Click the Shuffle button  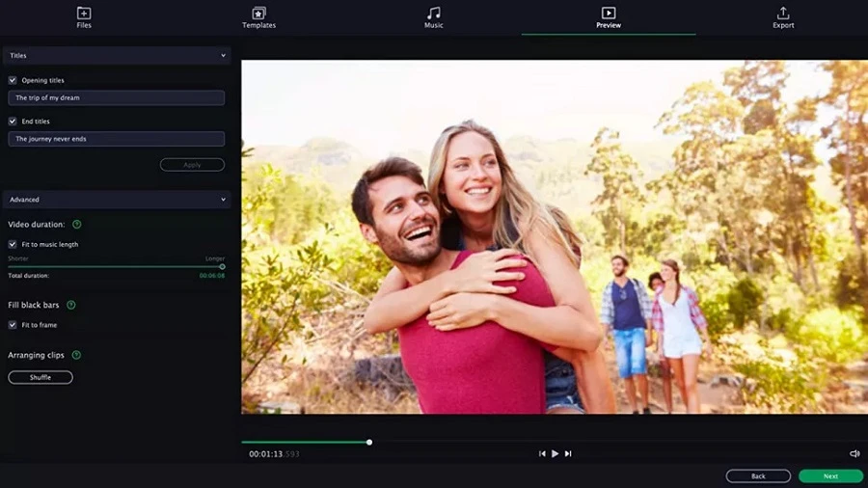[41, 377]
